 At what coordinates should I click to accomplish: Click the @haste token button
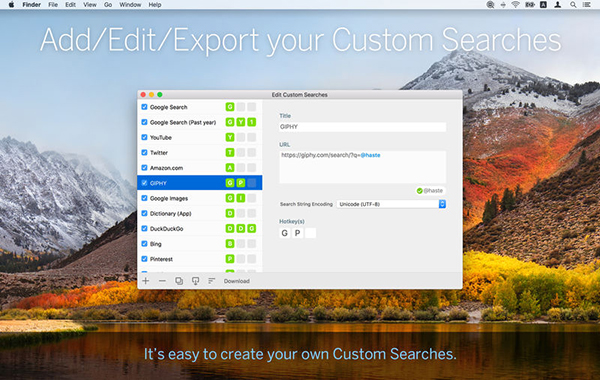tap(430, 191)
